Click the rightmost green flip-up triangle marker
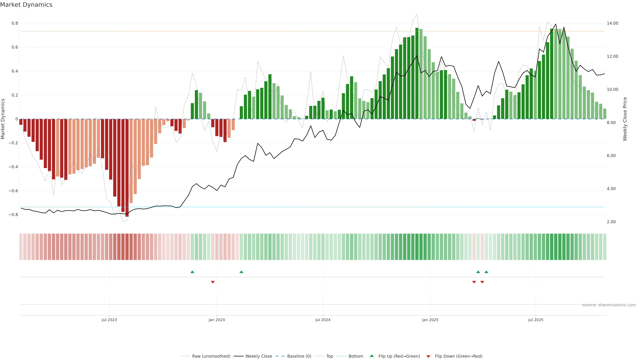The height and width of the screenshot is (362, 644). [486, 272]
